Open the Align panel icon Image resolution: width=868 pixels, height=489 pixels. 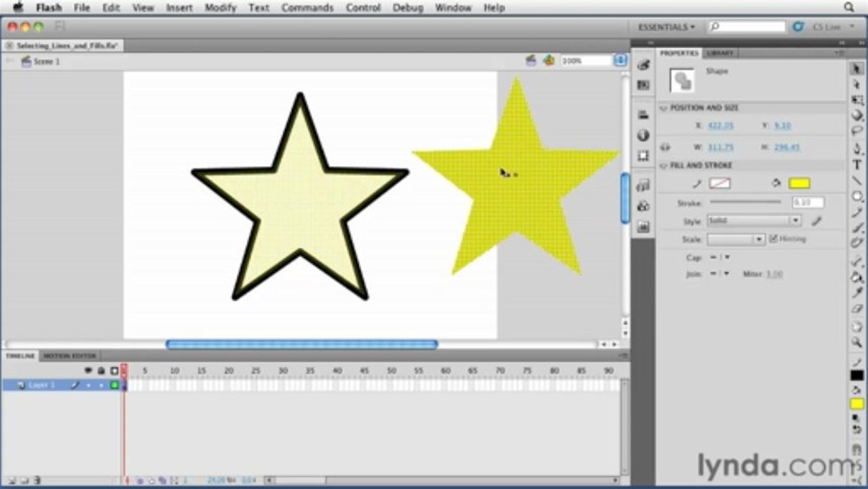[x=643, y=115]
